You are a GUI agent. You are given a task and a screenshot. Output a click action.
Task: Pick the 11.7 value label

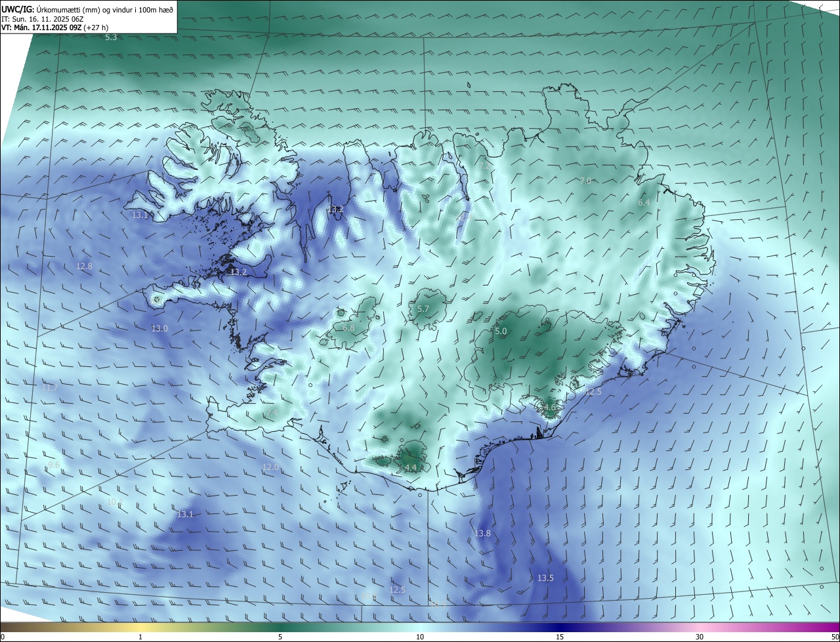[x=50, y=387]
